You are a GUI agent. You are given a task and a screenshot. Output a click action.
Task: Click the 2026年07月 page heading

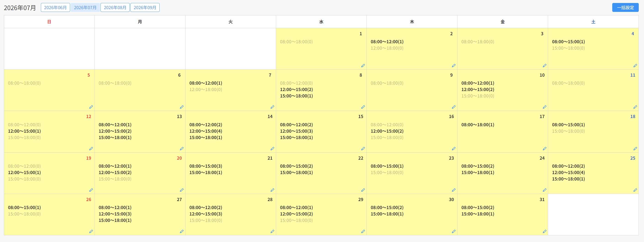20,8
